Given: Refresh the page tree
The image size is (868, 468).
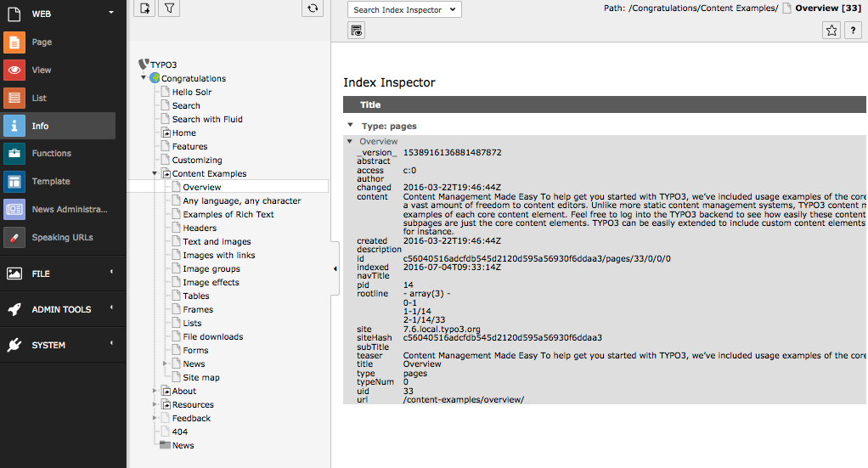Looking at the screenshot, I should coord(313,8).
